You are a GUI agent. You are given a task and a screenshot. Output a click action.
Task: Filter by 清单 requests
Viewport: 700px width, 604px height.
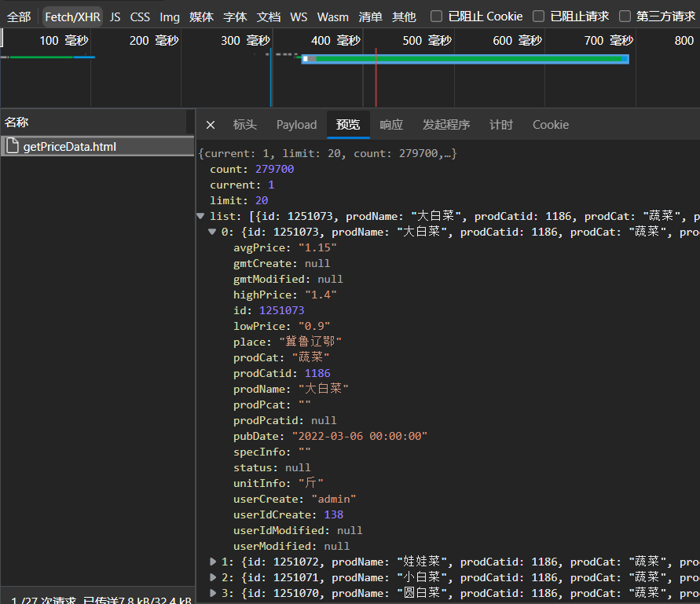(x=370, y=17)
